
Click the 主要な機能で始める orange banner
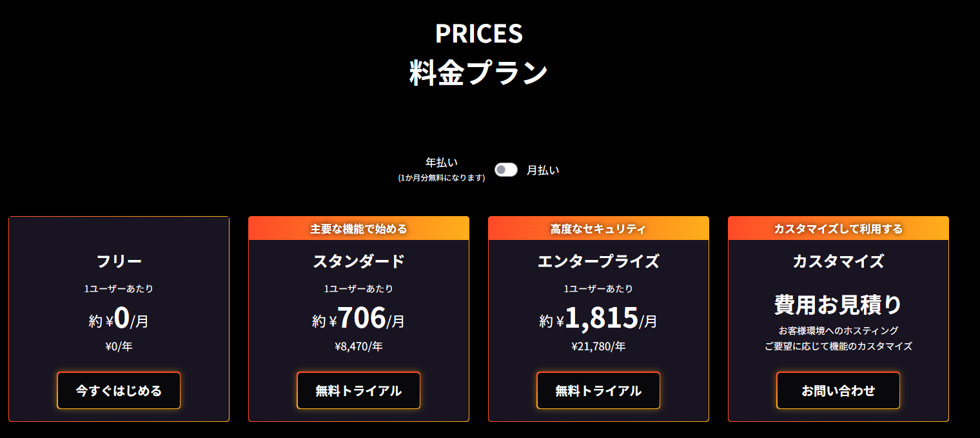tap(358, 228)
